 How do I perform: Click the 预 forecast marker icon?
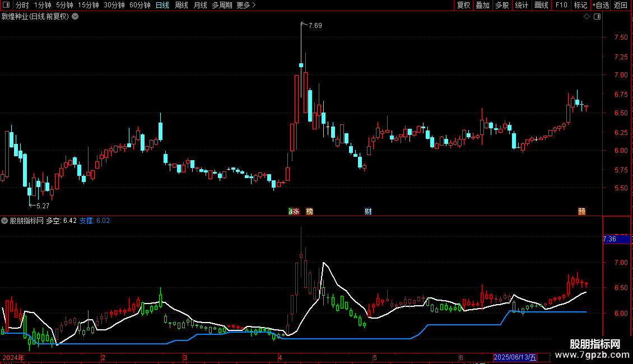click(581, 212)
